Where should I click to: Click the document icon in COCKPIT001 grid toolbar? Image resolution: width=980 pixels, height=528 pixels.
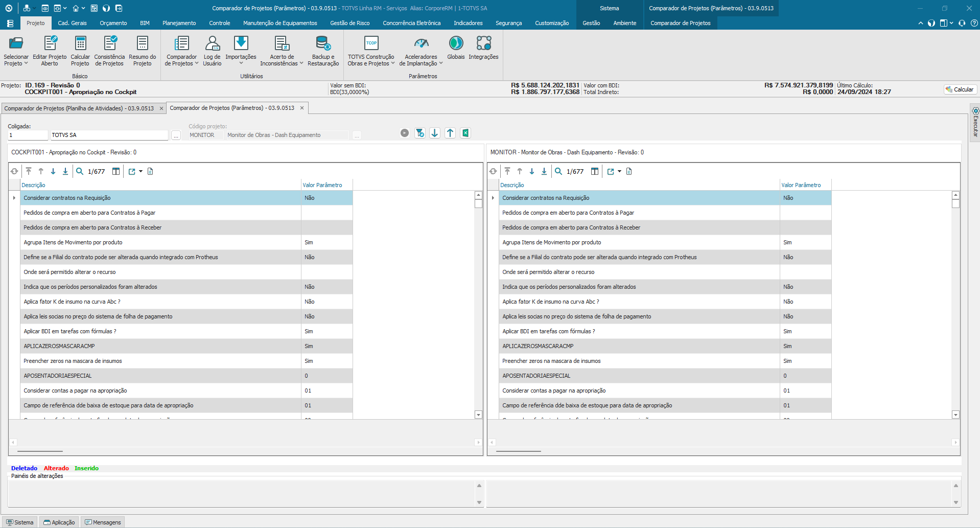click(x=150, y=171)
